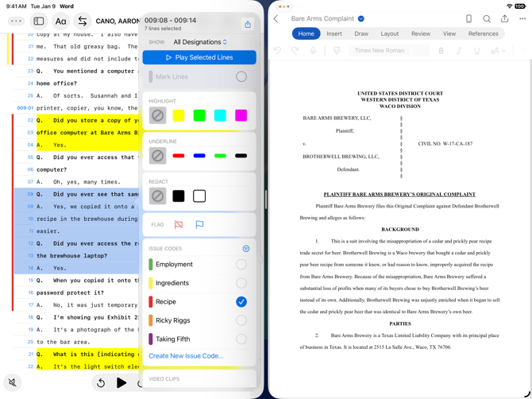This screenshot has height=399, width=532.
Task: Toggle the Mark Lines circle
Action: [241, 77]
